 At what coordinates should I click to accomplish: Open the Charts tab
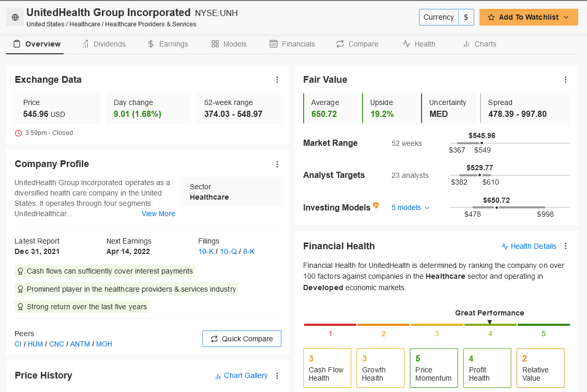coord(479,44)
